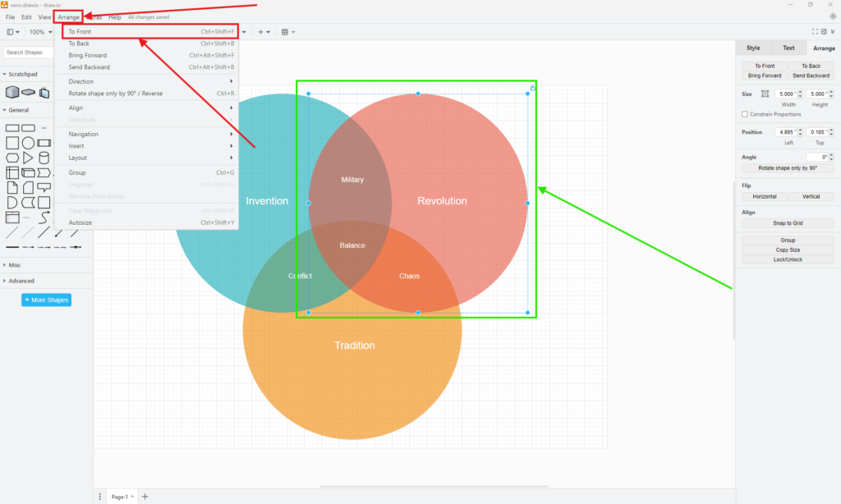Click Flip Vertical button
The image size is (841, 504).
(x=811, y=197)
